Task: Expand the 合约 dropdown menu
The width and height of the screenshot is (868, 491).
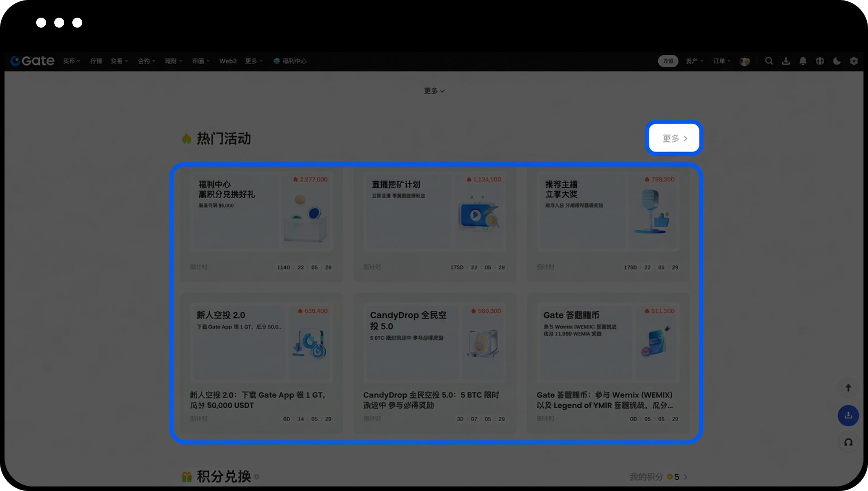Action: coord(146,61)
